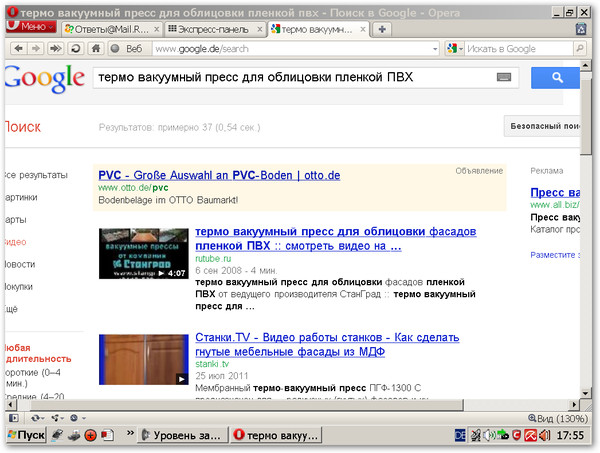Screen dimensions: 600x453
Task: Click the www.google.de/search address field
Action: (291, 49)
